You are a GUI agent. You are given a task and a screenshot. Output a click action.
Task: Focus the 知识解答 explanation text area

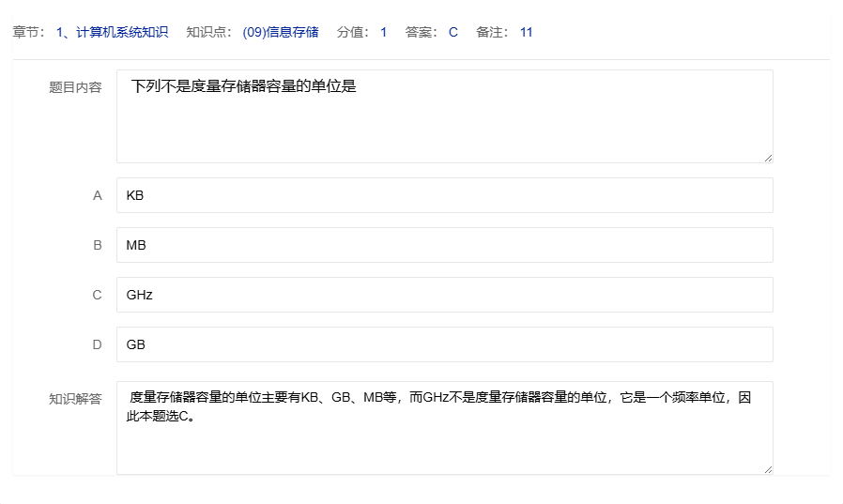coord(444,427)
